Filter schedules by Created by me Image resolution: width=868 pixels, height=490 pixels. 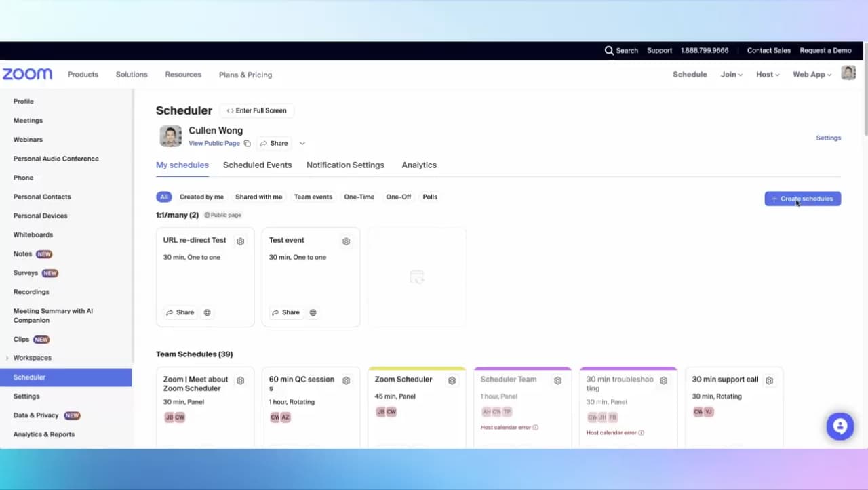pos(201,197)
